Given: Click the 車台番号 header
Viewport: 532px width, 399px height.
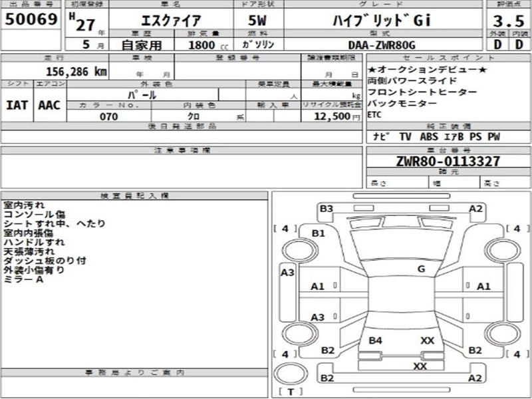Looking at the screenshot, I should [448, 150].
